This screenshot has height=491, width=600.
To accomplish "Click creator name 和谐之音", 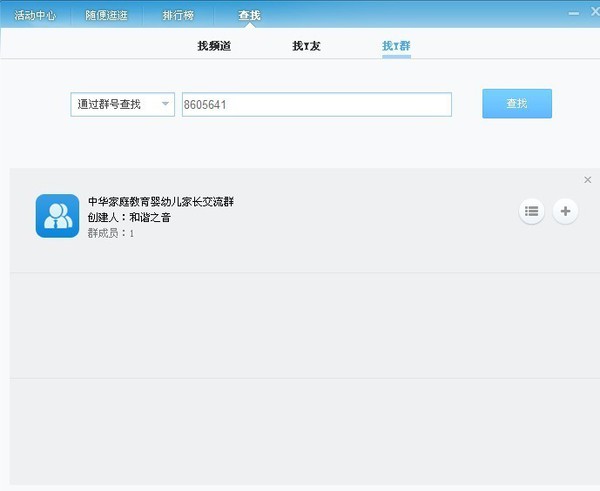I will point(150,217).
